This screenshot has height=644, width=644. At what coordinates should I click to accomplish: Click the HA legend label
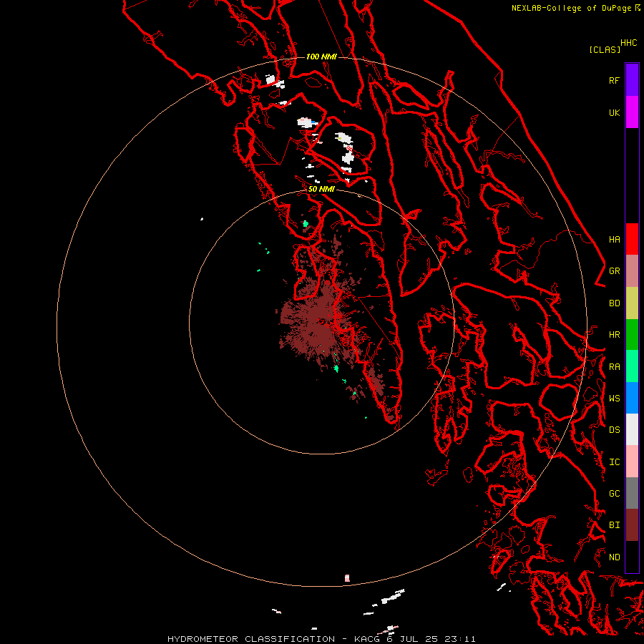pyautogui.click(x=614, y=239)
